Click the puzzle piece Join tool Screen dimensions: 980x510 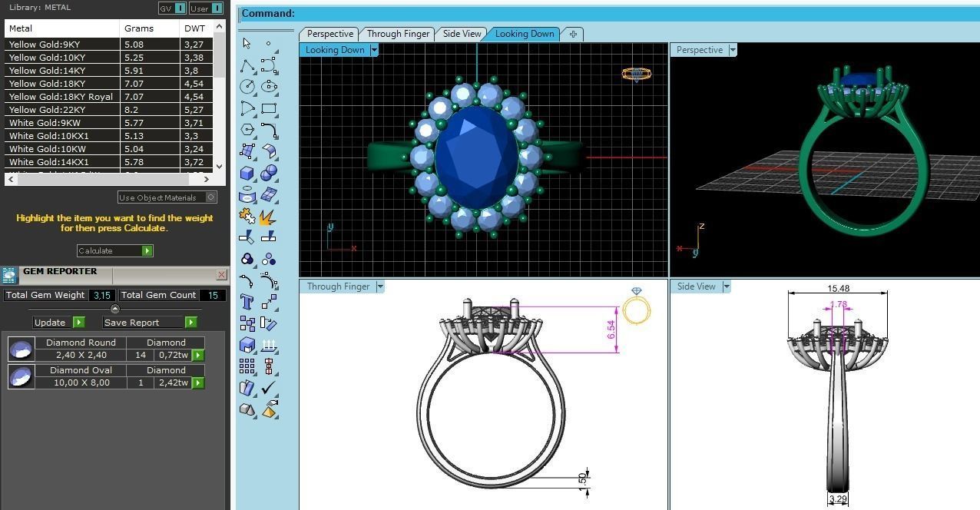[x=247, y=217]
